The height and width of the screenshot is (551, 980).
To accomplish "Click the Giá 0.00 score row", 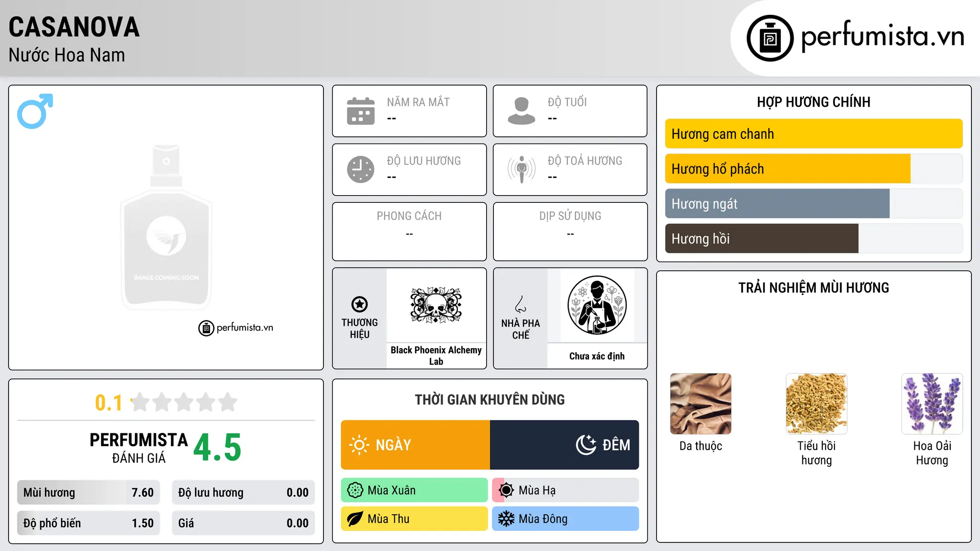I will pos(244,523).
